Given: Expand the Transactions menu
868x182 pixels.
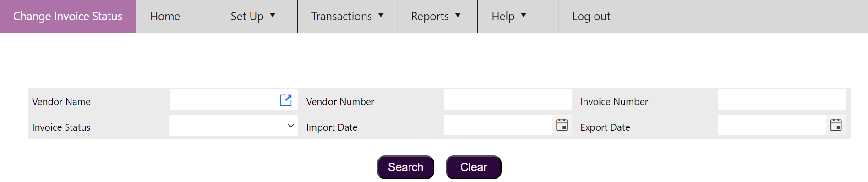Looking at the screenshot, I should [x=347, y=16].
